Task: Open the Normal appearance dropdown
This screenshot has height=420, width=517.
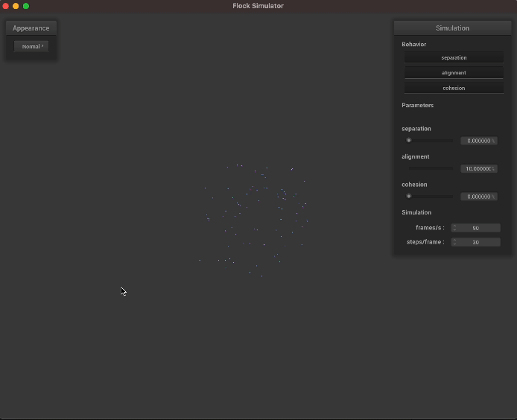Action: pyautogui.click(x=32, y=46)
